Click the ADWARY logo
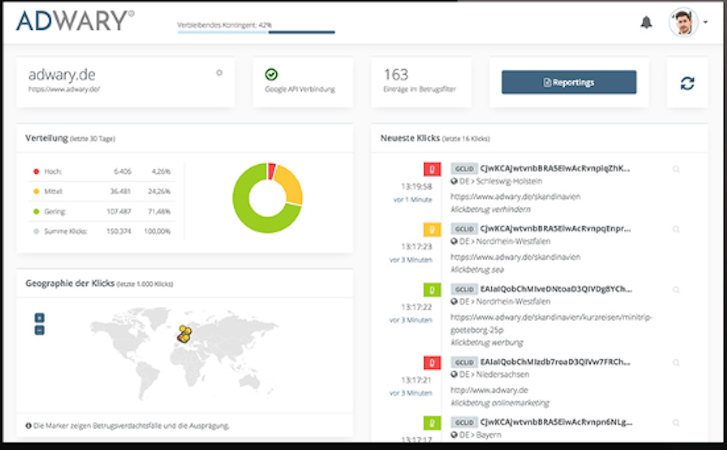 pyautogui.click(x=75, y=21)
